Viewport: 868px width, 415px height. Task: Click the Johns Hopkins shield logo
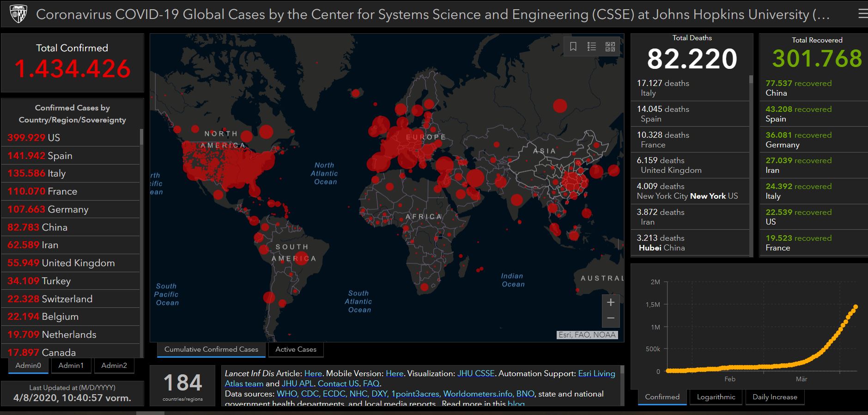18,14
